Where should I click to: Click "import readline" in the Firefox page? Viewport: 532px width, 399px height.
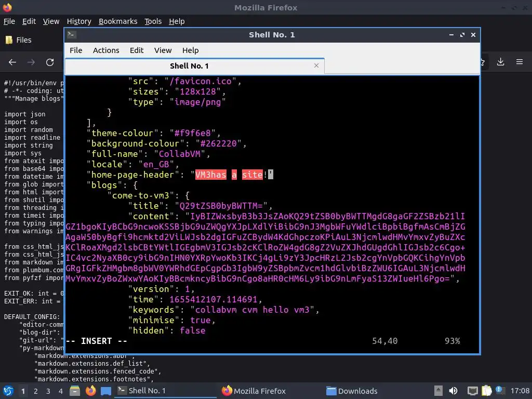(32, 137)
